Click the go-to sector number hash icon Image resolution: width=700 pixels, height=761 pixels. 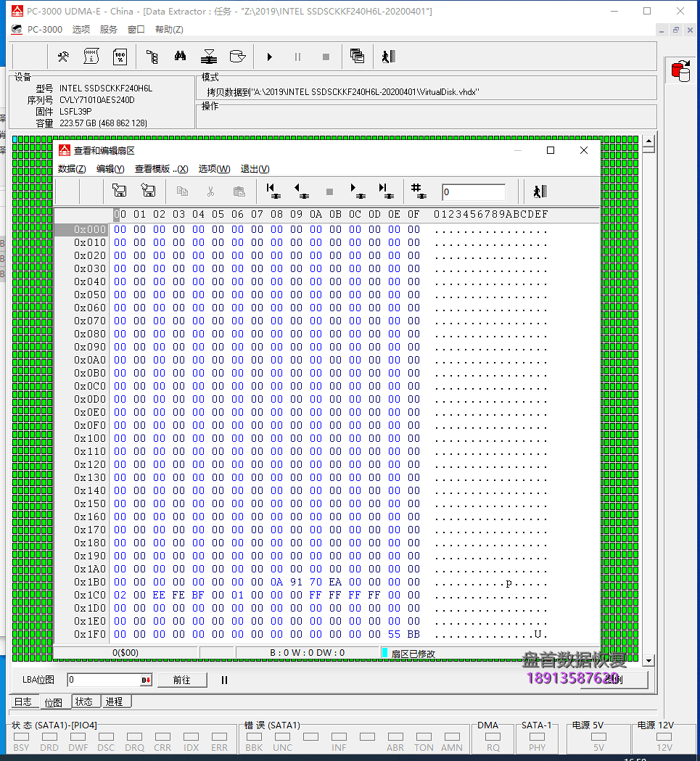click(x=419, y=191)
